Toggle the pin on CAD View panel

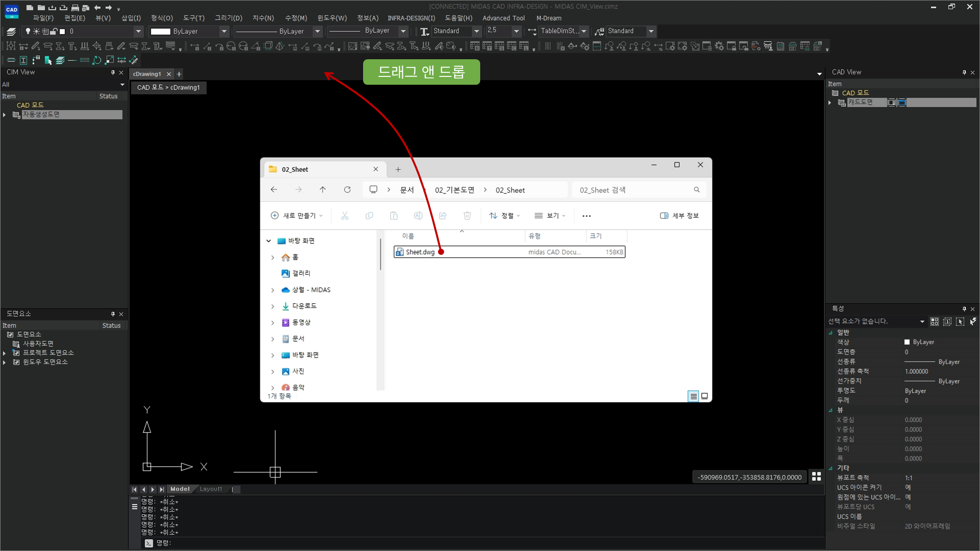(964, 72)
